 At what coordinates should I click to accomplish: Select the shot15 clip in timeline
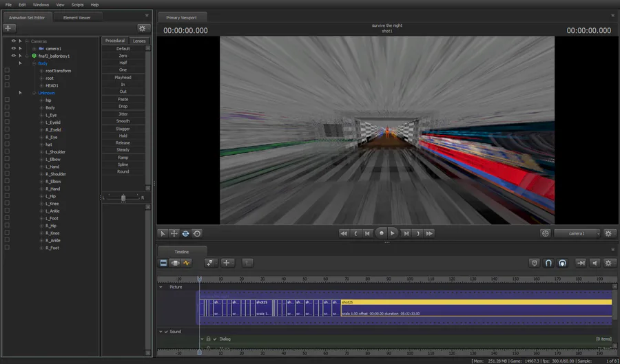coord(263,308)
